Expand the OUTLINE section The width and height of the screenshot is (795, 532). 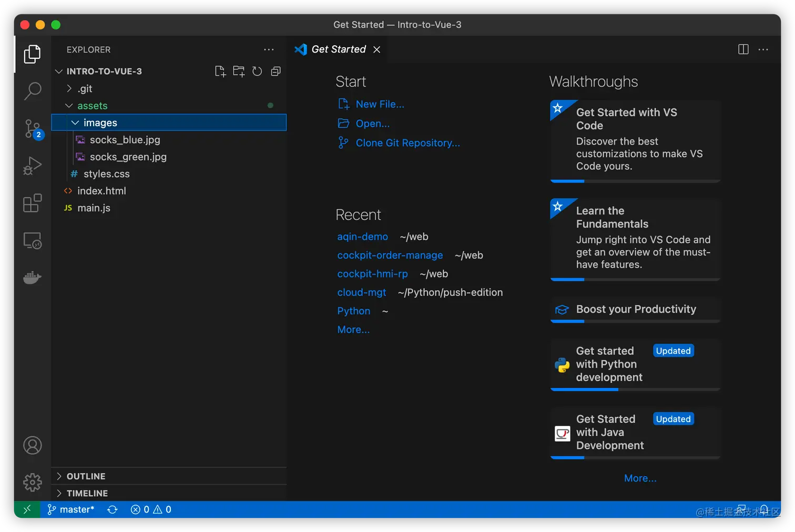tap(169, 476)
